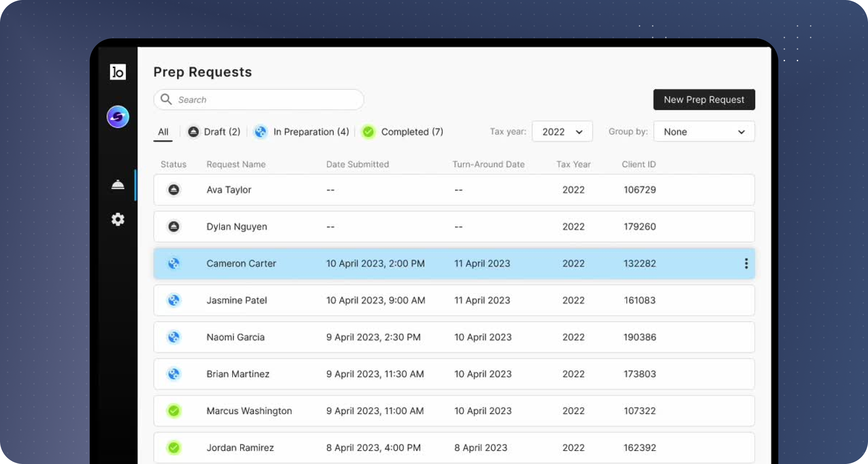
Task: Switch to the All tab
Action: point(163,132)
